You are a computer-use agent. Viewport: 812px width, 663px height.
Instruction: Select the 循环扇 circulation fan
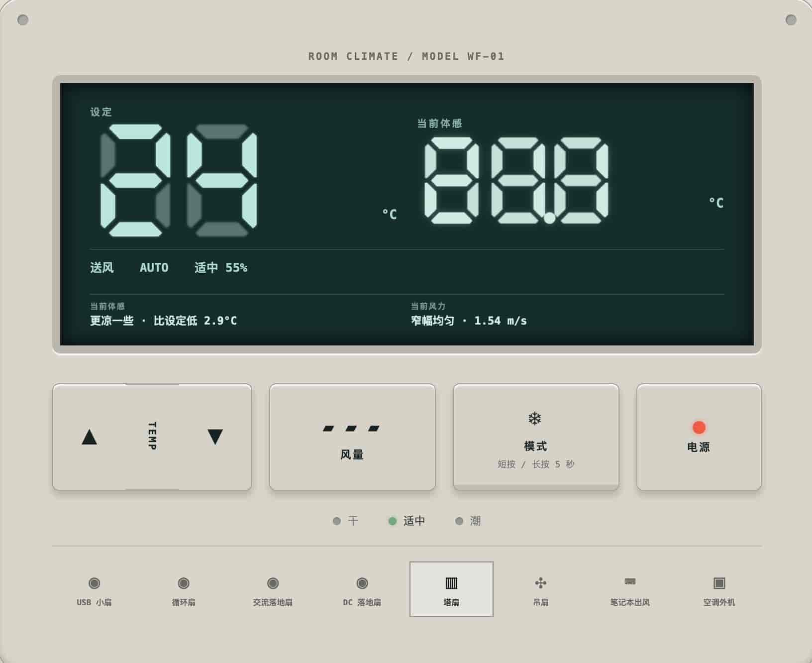tap(184, 589)
